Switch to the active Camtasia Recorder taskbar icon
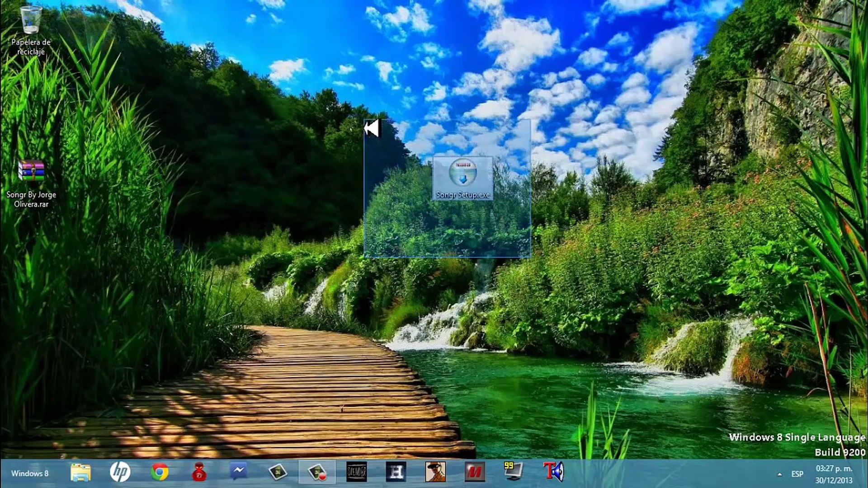The width and height of the screenshot is (868, 488). (x=317, y=473)
